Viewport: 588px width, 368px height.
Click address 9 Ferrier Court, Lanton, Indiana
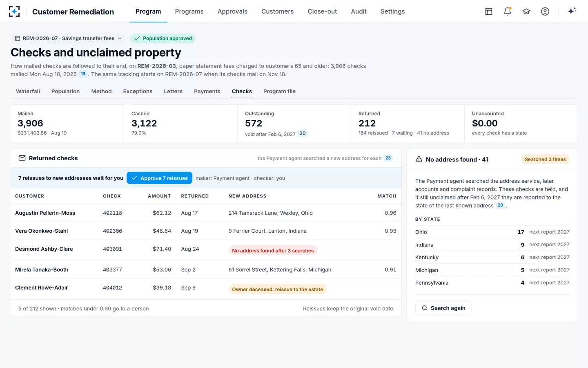267,231
